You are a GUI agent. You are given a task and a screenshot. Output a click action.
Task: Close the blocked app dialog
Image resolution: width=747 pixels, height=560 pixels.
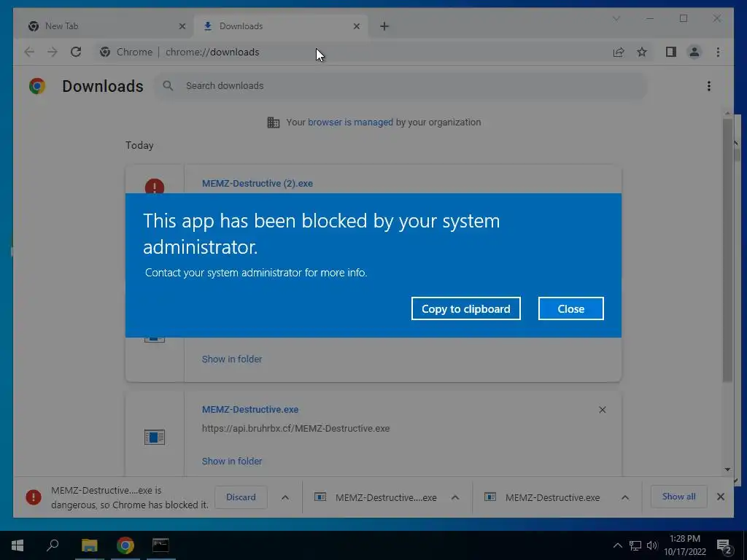click(570, 308)
